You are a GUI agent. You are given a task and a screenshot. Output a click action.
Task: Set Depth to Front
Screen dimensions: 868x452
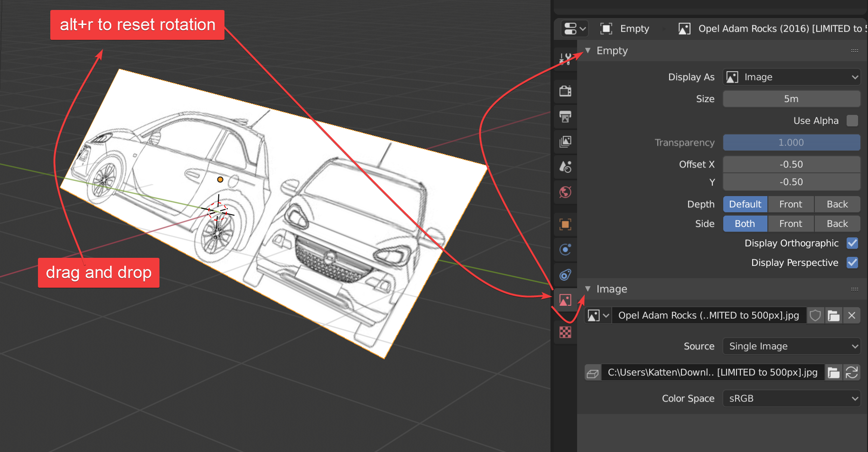pyautogui.click(x=791, y=204)
